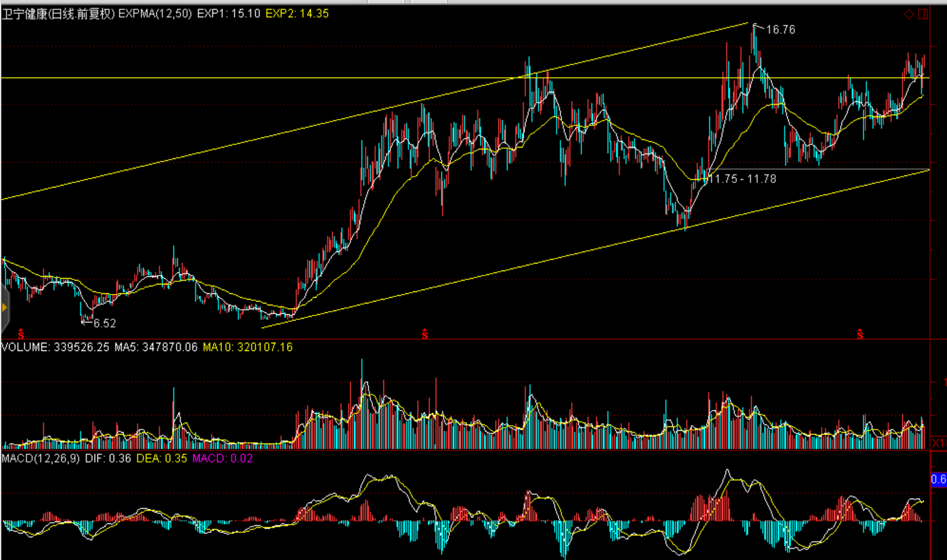Click the yellow MA10: 320107.16 reading
The width and height of the screenshot is (947, 560).
click(x=247, y=347)
